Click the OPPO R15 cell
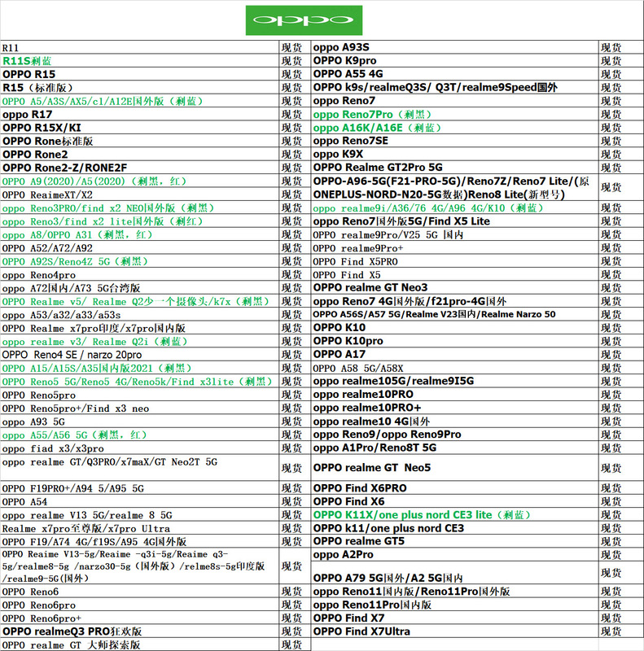 [x=139, y=74]
